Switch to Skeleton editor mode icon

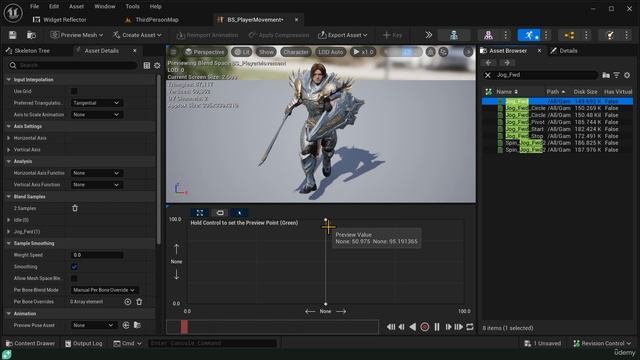click(454, 35)
